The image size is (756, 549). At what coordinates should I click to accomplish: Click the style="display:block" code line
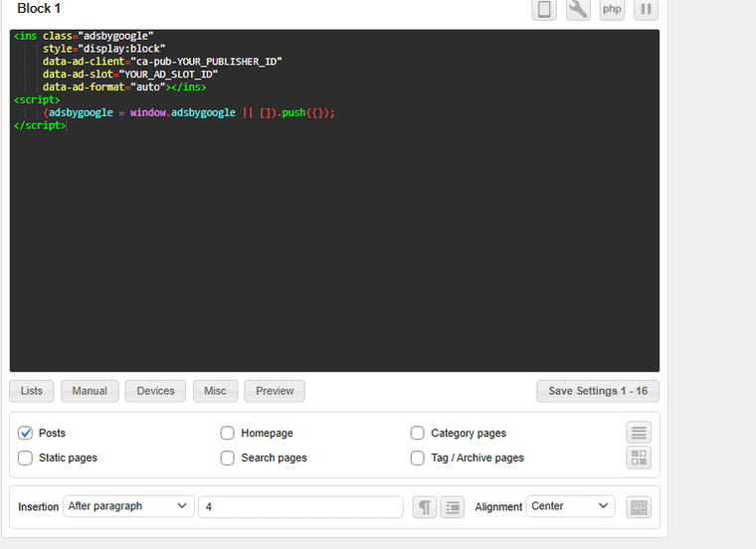point(103,49)
